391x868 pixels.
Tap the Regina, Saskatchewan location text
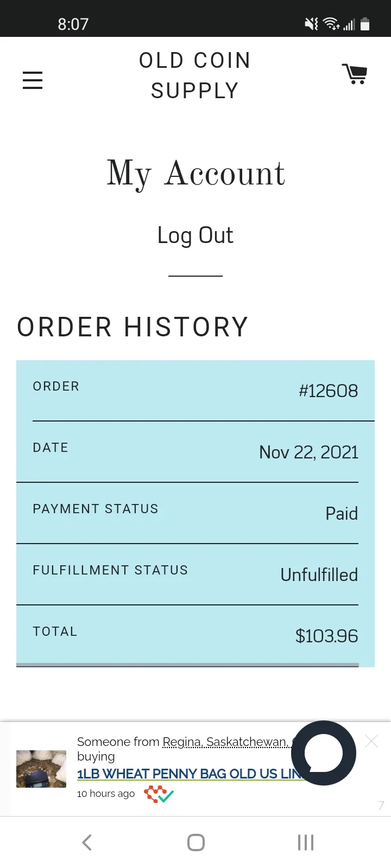225,742
